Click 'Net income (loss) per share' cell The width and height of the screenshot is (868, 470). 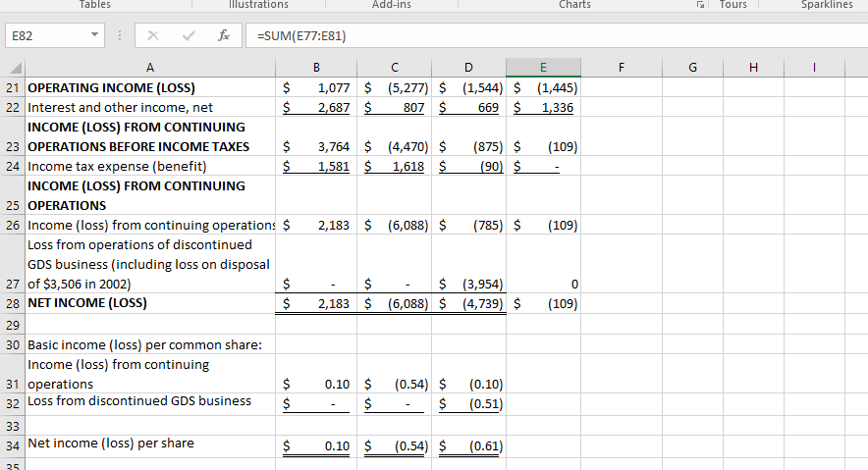150,445
